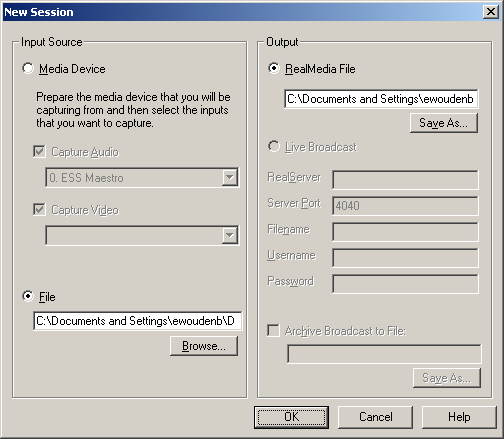The image size is (504, 439).
Task: Select the Media Device radio button
Action: coord(28,69)
